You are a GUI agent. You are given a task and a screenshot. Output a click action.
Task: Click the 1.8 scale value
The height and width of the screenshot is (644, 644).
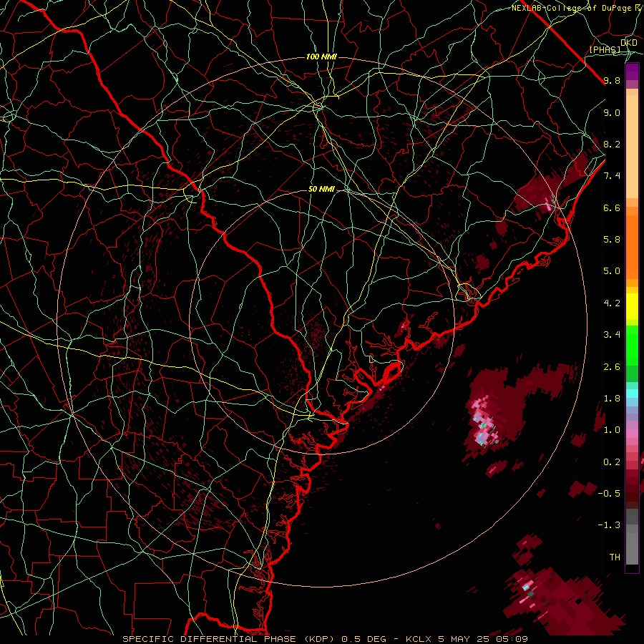[x=612, y=399]
